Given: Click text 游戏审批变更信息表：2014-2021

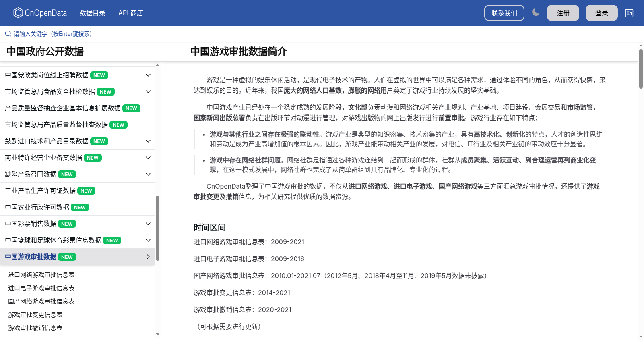Looking at the screenshot, I should click(x=242, y=293).
